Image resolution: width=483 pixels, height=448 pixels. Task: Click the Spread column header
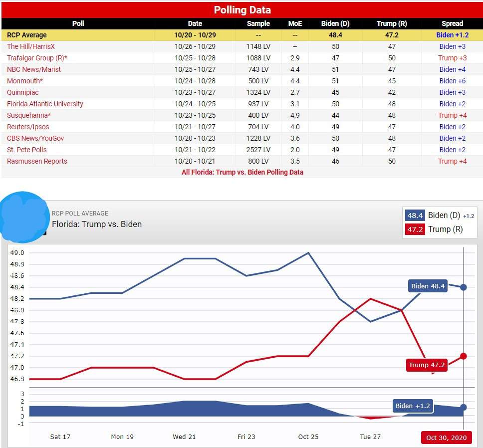click(x=452, y=24)
